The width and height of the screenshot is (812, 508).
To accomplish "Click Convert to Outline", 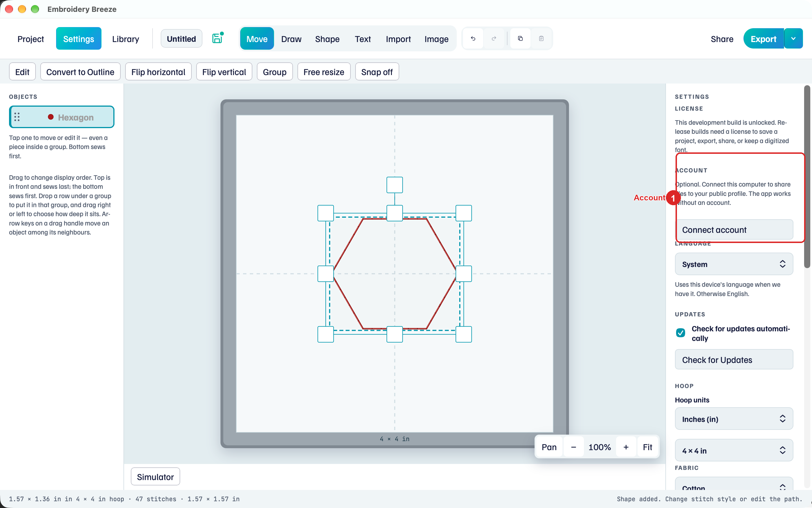I will tap(80, 72).
